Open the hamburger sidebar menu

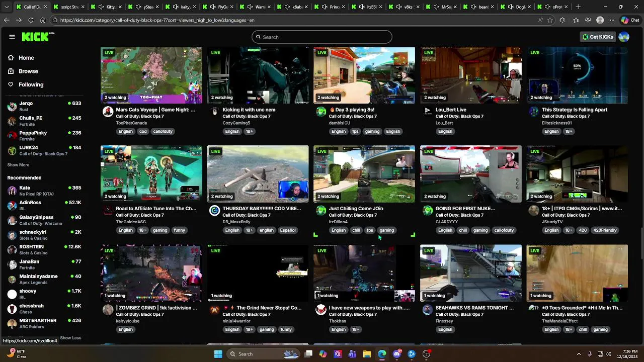click(x=12, y=37)
